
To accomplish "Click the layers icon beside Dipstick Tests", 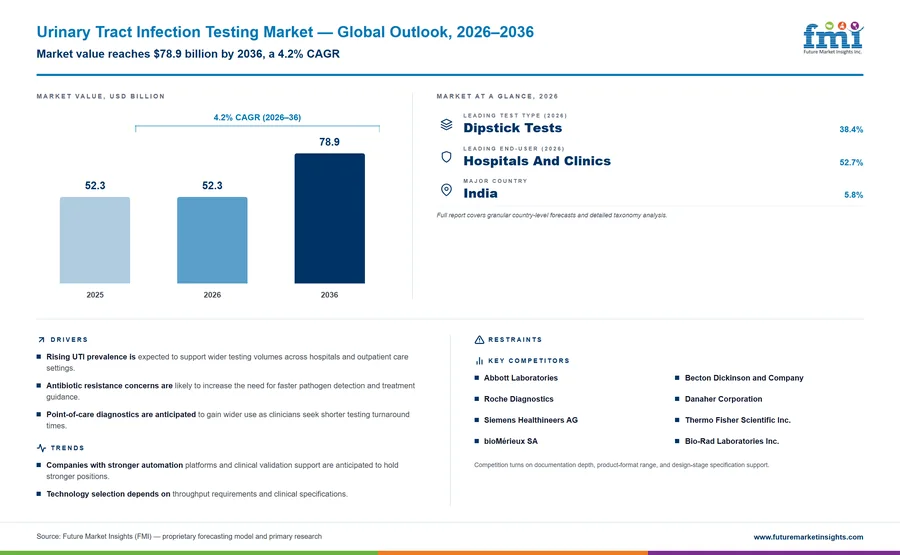I will tap(446, 125).
